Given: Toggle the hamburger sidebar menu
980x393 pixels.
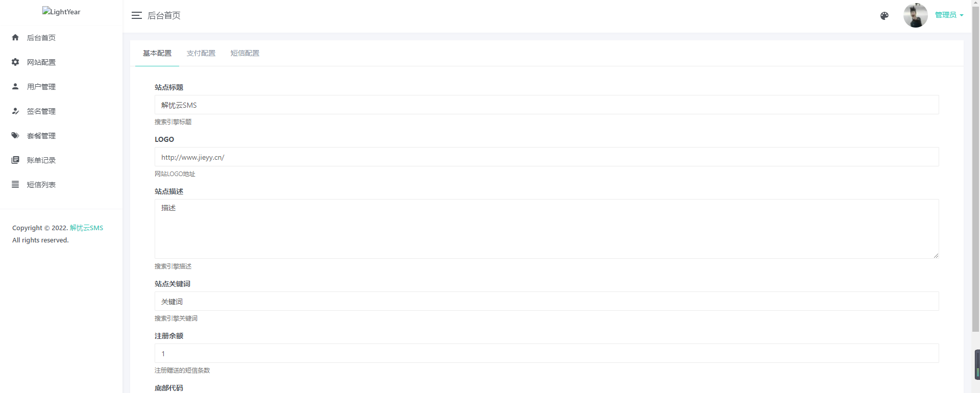Looking at the screenshot, I should (x=136, y=15).
